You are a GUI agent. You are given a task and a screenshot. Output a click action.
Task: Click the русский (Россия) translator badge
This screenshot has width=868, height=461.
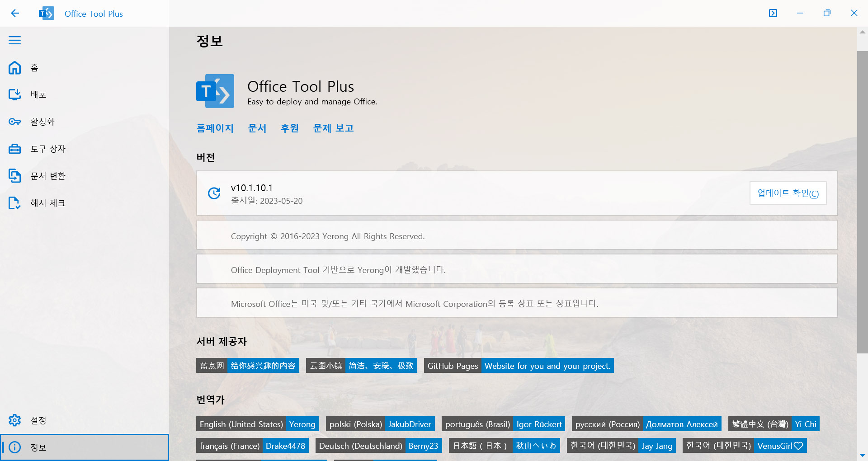point(646,424)
